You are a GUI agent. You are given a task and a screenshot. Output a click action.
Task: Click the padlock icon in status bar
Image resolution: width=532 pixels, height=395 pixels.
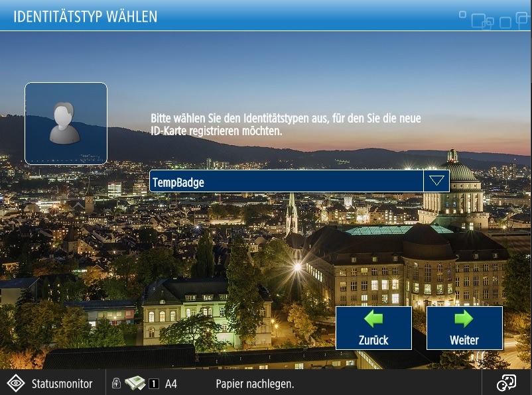116,383
